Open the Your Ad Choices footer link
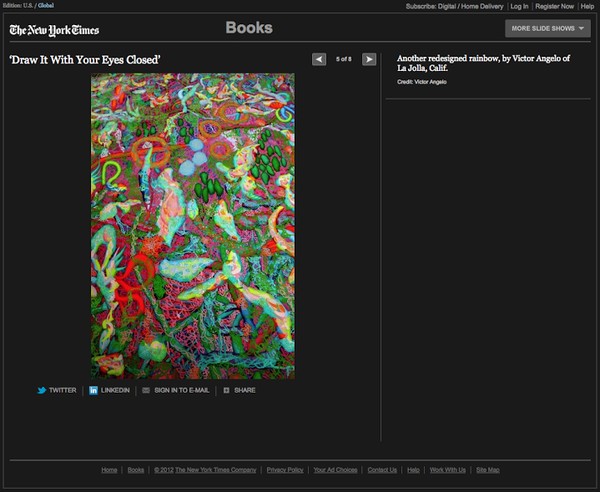The image size is (600, 492). pyautogui.click(x=336, y=470)
